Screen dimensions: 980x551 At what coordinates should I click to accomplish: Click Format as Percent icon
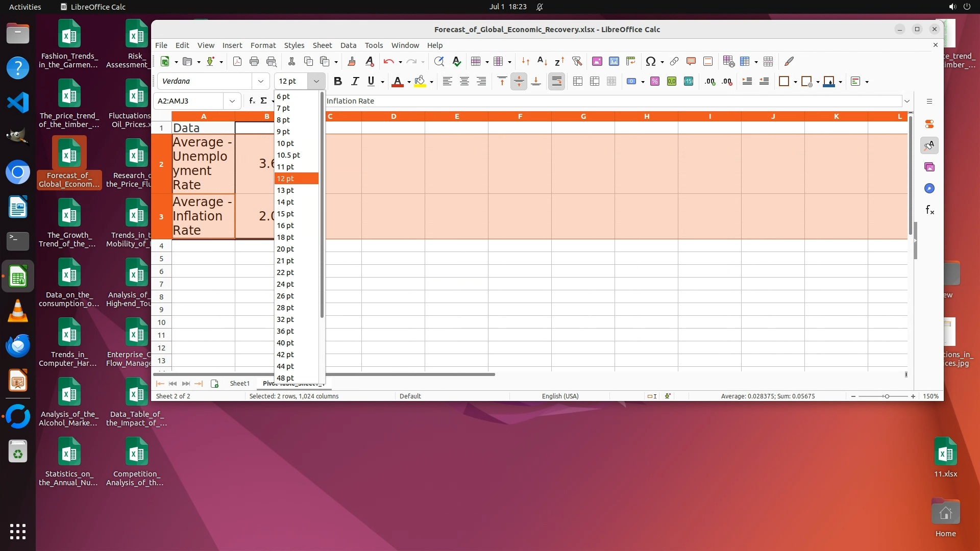pos(655,81)
